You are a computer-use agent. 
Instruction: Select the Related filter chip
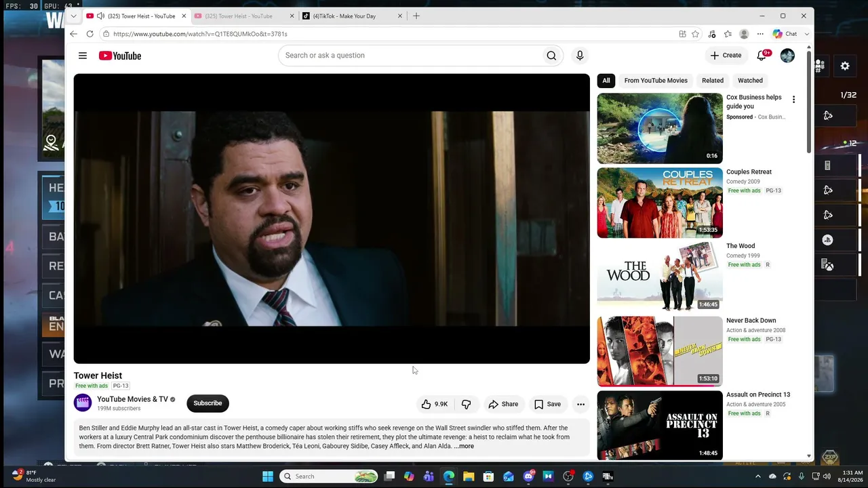[713, 81]
